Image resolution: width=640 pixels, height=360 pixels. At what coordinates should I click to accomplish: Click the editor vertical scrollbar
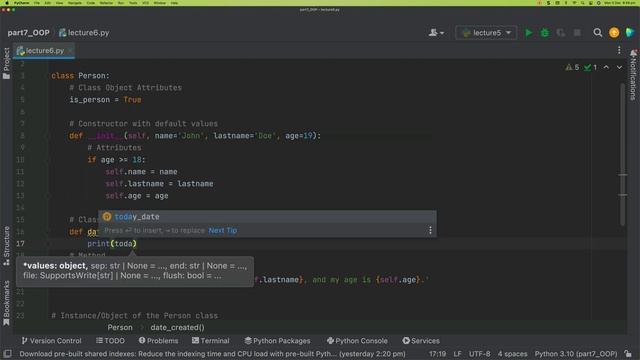coord(622,155)
